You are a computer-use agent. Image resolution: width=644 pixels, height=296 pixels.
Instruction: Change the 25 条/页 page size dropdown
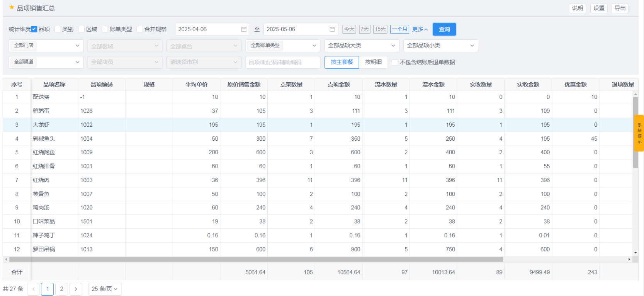pos(105,289)
